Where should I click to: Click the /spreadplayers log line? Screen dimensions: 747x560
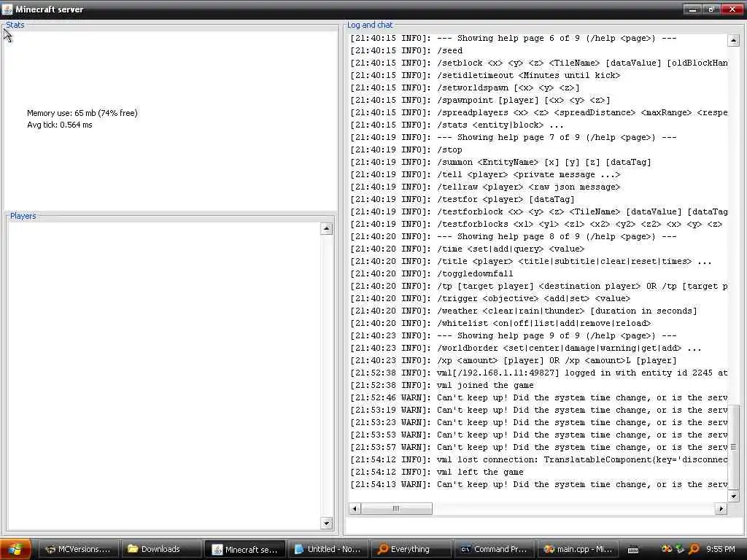point(539,112)
